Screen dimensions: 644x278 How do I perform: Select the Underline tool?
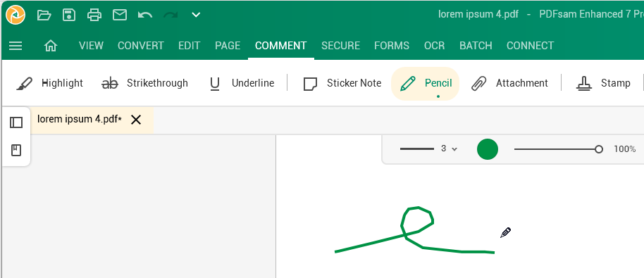tap(242, 83)
